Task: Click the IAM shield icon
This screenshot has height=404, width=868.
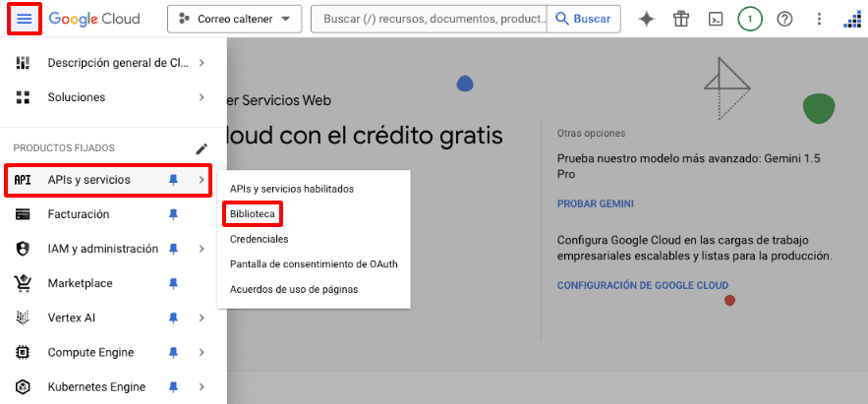Action: coord(23,249)
